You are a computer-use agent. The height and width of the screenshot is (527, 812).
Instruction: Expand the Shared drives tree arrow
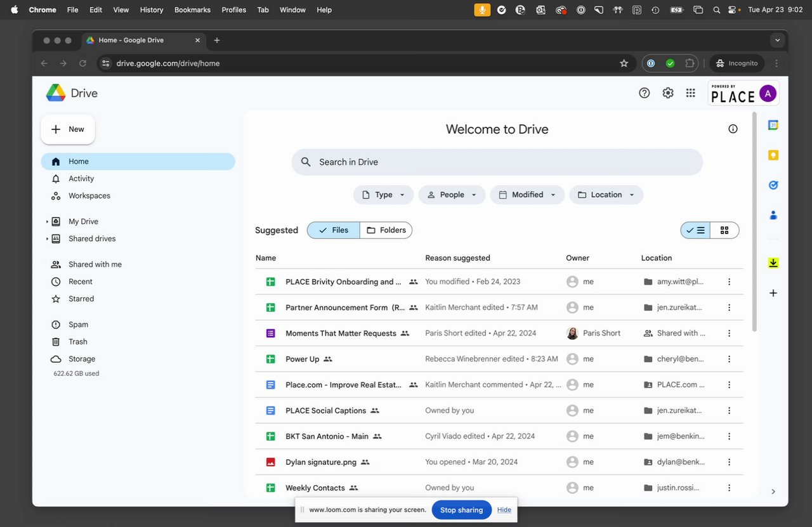47,239
